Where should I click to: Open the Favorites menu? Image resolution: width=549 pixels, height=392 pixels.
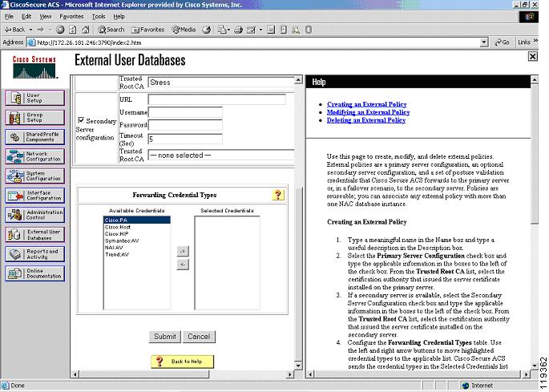(71, 17)
